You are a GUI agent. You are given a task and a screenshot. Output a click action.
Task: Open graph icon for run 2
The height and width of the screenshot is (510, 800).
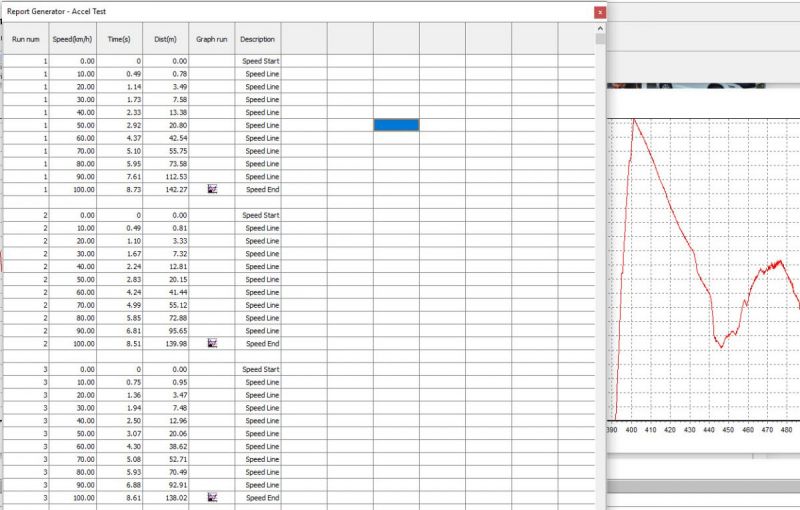point(212,343)
